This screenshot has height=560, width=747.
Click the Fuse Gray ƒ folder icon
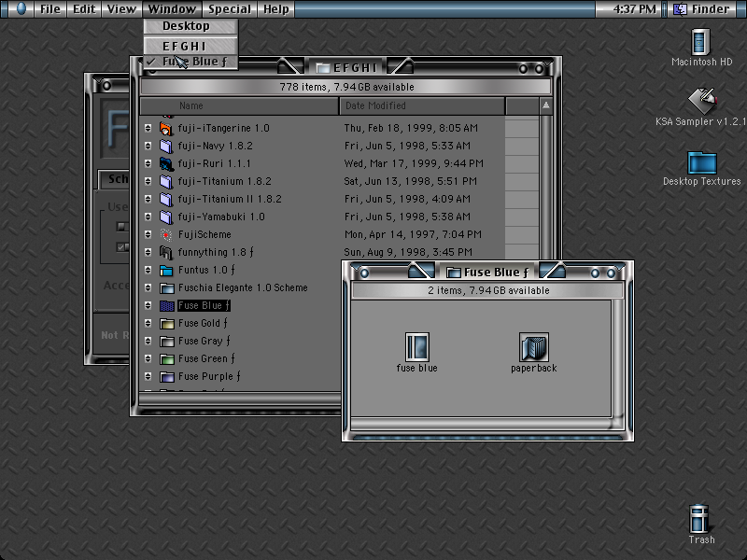click(x=166, y=341)
